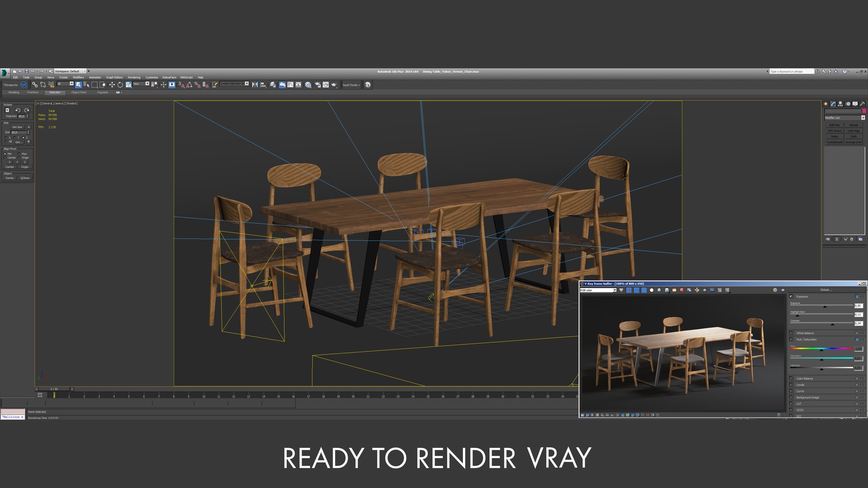The image size is (868, 488).
Task: Open Render Setup teapot icon
Action: point(317,84)
